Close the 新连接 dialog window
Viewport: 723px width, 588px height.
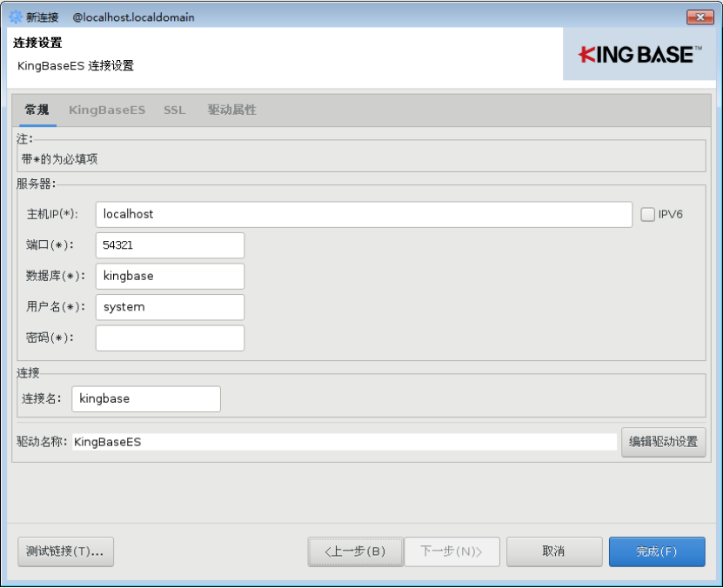tap(700, 17)
